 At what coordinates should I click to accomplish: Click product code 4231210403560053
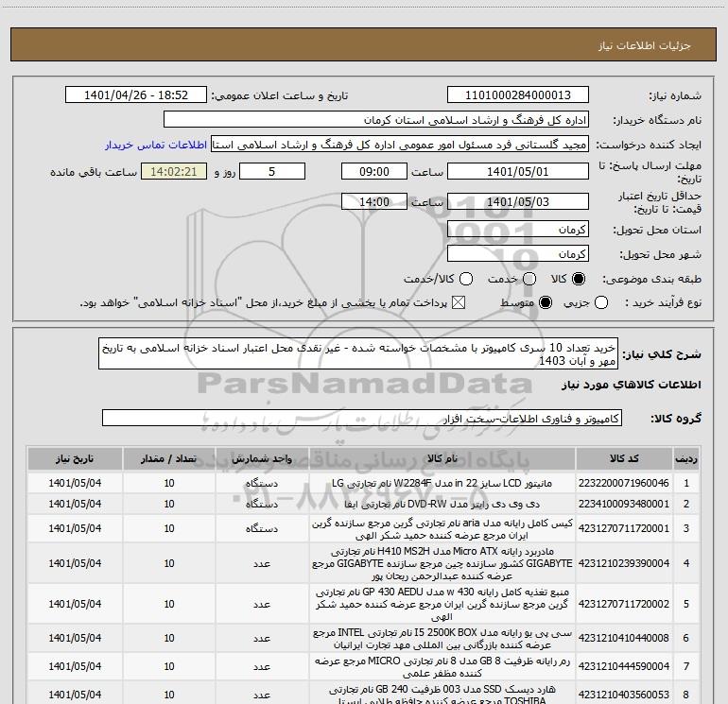[624, 695]
